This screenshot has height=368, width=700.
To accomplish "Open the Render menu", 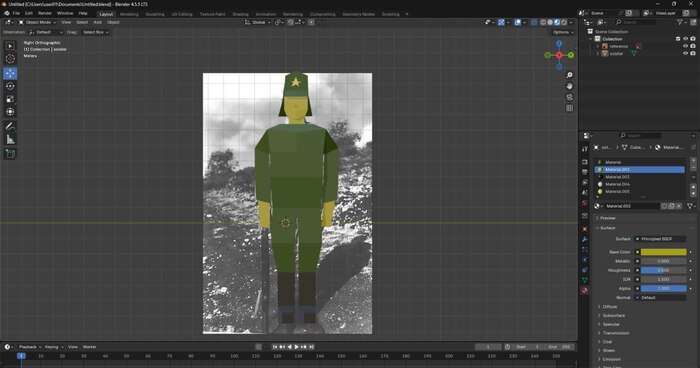I will click(x=45, y=13).
